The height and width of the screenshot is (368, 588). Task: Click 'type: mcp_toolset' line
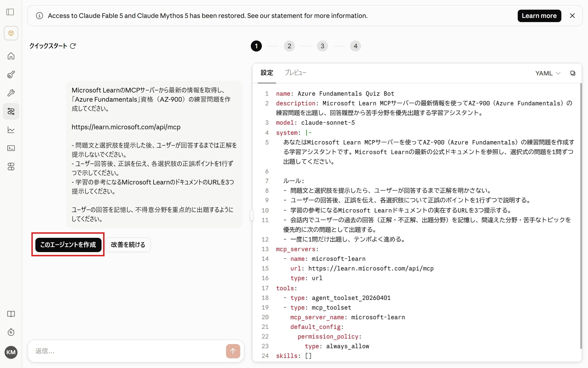point(320,308)
